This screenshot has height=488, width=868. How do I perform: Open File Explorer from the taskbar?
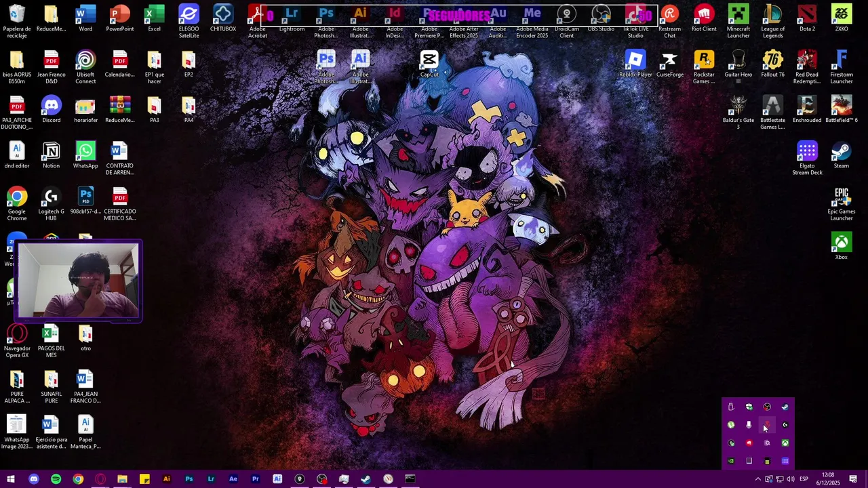pyautogui.click(x=122, y=479)
